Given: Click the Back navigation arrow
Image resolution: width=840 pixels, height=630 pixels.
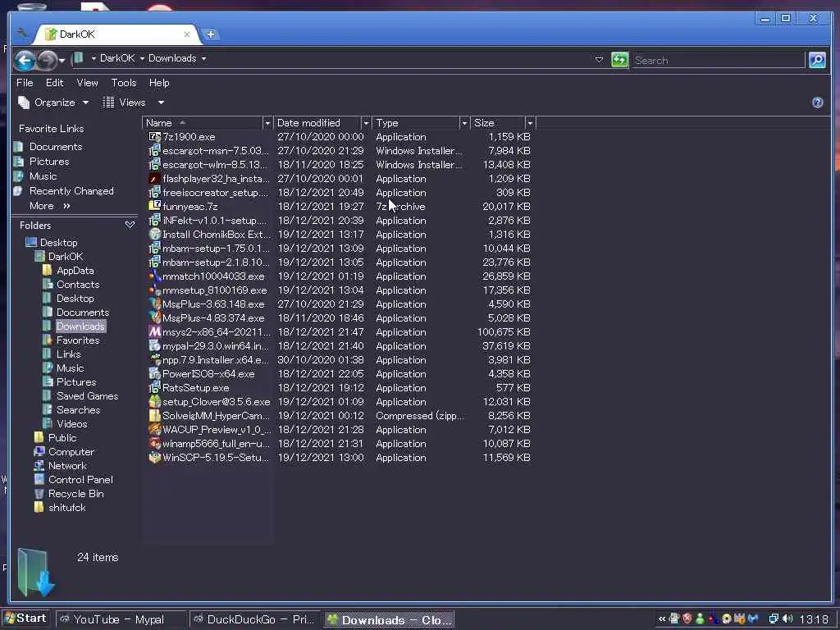Looking at the screenshot, I should [25, 59].
